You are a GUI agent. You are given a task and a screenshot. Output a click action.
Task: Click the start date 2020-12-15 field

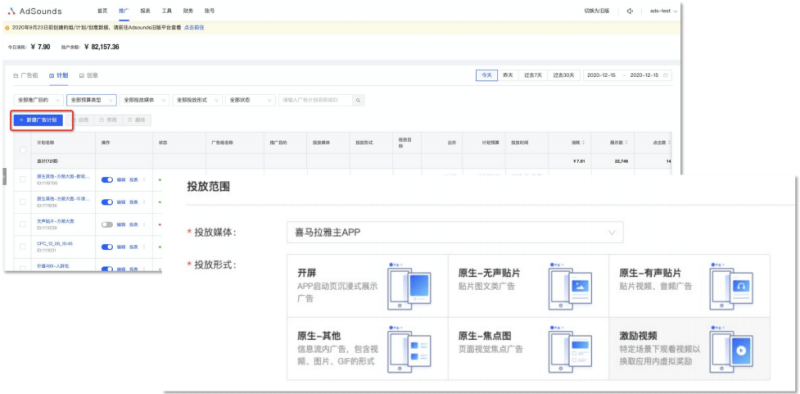[x=602, y=76]
